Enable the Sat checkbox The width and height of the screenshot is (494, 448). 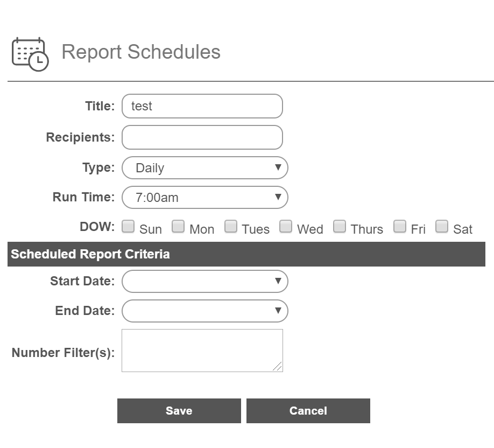pos(441,226)
